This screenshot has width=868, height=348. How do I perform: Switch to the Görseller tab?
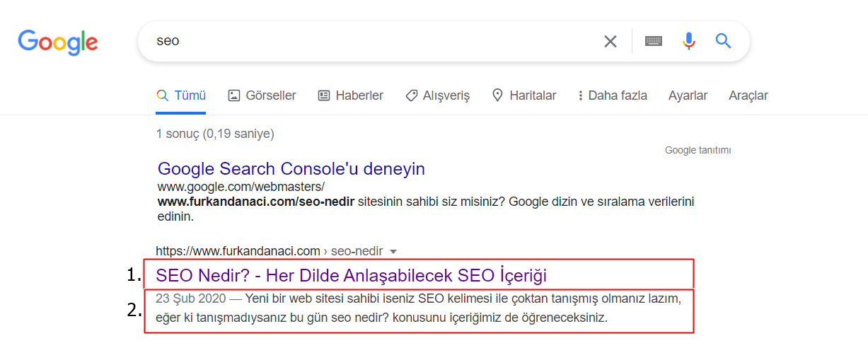(262, 95)
